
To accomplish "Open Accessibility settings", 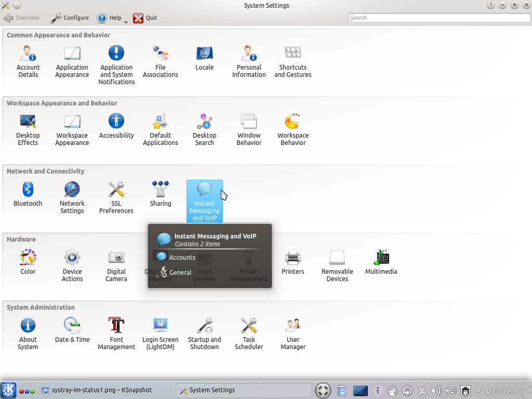I will 116,126.
